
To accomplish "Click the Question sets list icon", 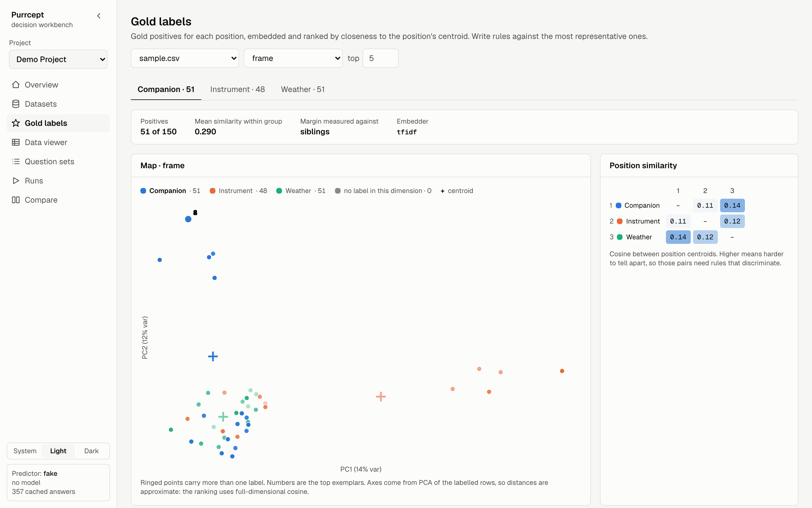I will tap(16, 161).
